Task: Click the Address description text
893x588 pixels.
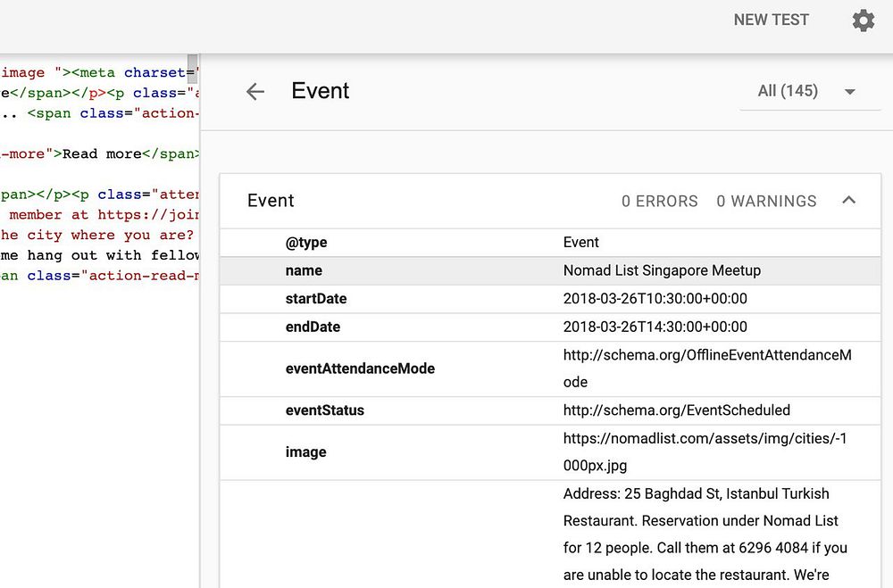Action: coord(705,534)
